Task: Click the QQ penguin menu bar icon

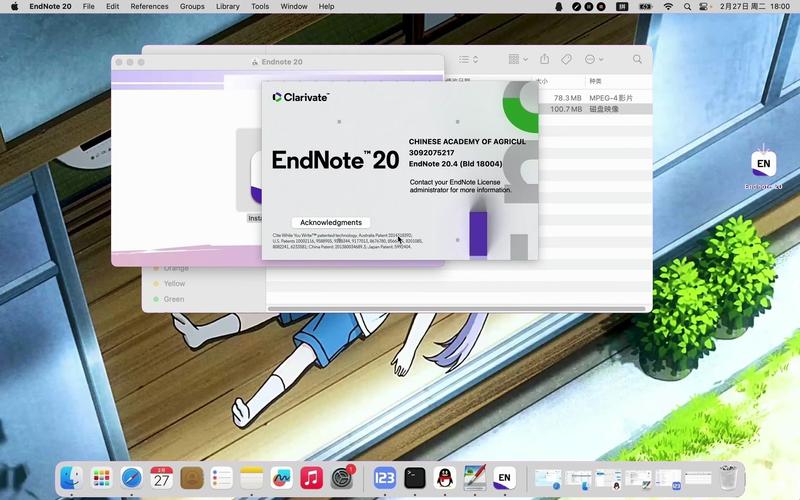Action: [x=559, y=7]
